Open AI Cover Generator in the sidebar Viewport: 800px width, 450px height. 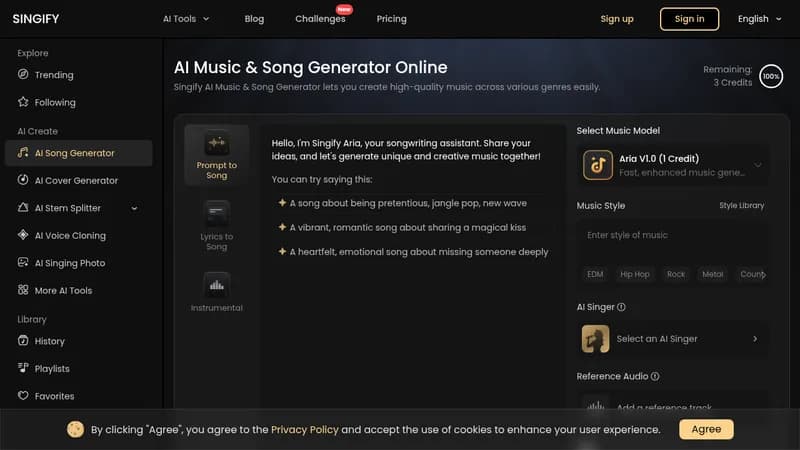79,181
